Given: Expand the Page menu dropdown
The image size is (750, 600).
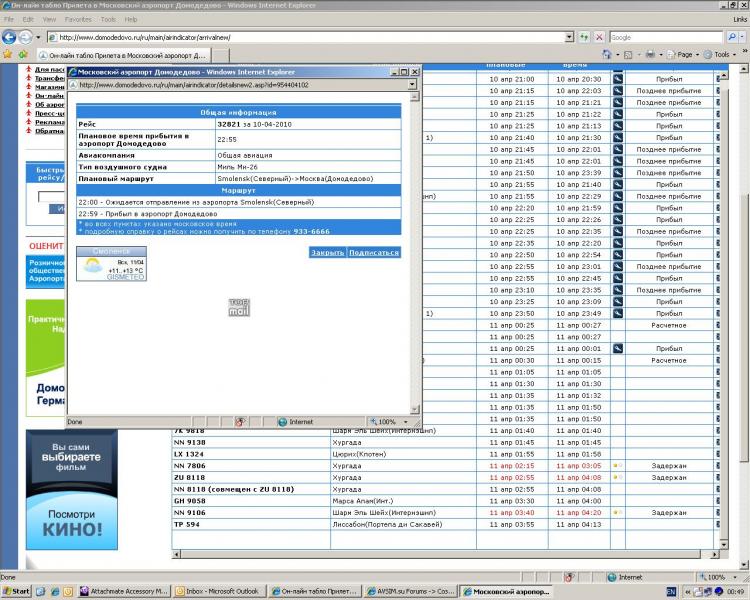Looking at the screenshot, I should coord(697,54).
